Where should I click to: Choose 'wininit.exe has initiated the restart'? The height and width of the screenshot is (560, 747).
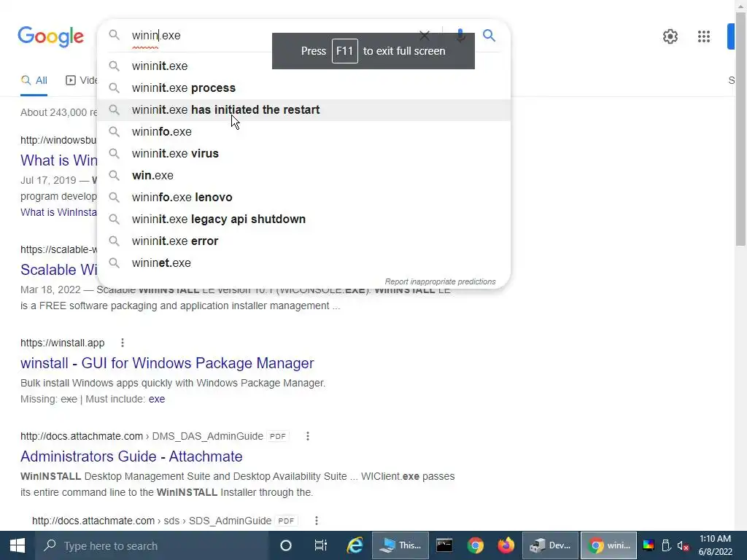pos(303,109)
